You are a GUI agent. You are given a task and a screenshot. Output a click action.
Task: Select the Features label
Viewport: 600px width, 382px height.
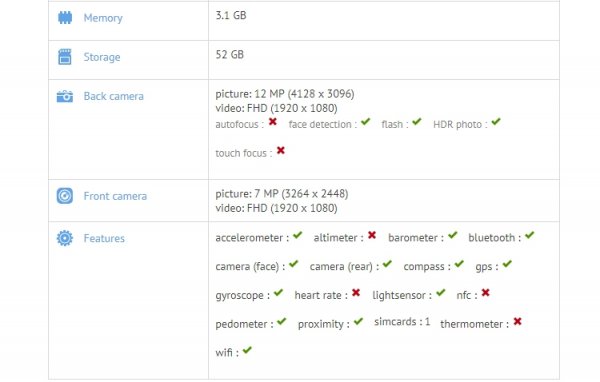[x=104, y=238]
